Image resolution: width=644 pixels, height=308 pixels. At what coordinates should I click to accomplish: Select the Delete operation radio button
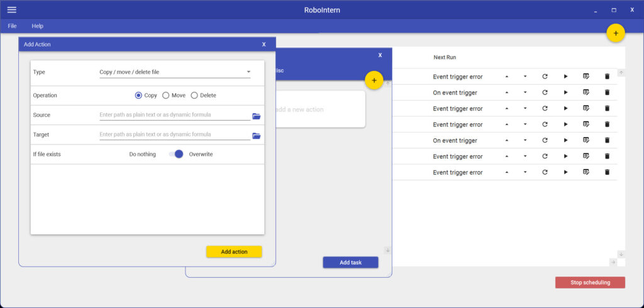click(194, 96)
